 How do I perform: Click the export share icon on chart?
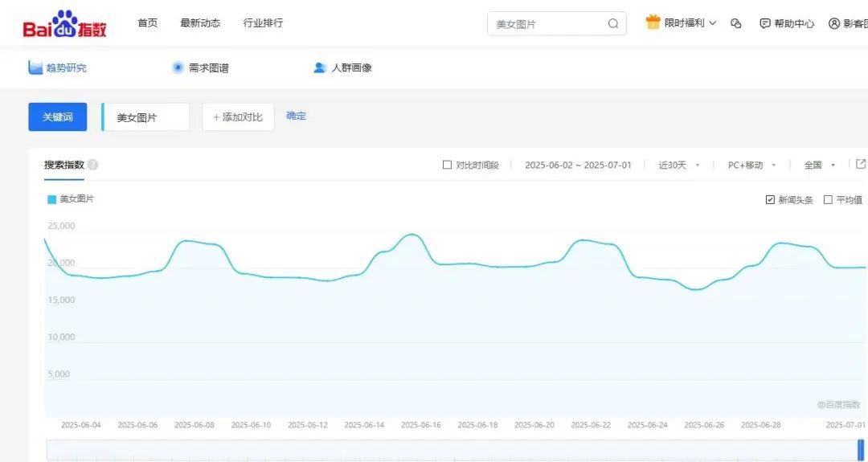pos(861,164)
